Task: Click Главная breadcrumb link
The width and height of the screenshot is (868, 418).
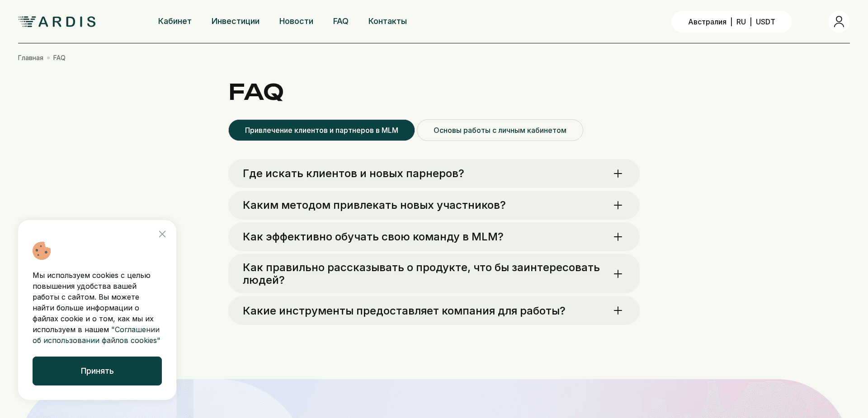Action: click(x=30, y=58)
